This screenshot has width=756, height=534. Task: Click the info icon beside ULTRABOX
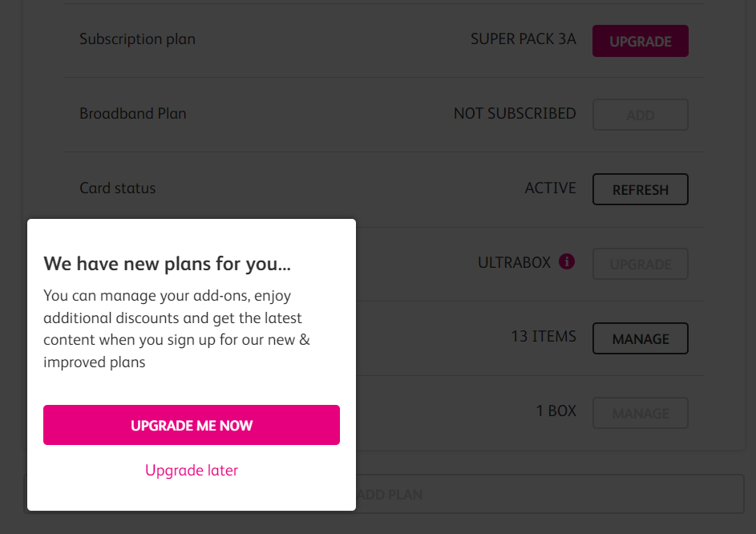[567, 261]
